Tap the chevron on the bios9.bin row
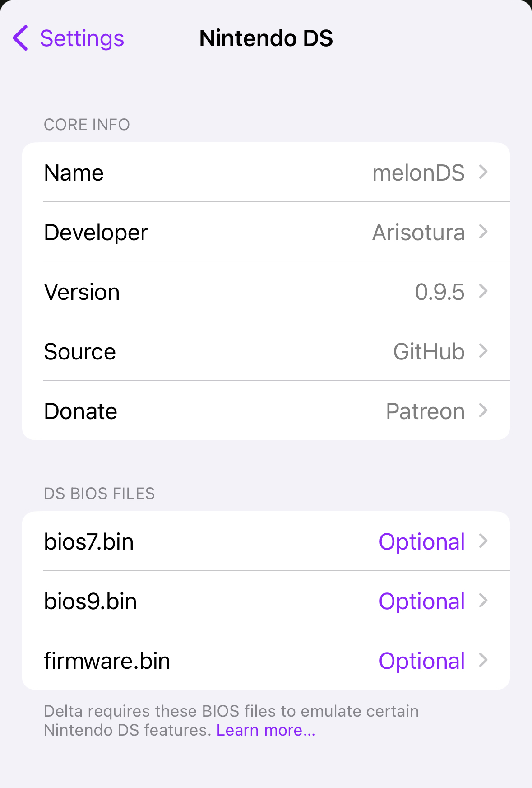The width and height of the screenshot is (532, 788). (483, 601)
